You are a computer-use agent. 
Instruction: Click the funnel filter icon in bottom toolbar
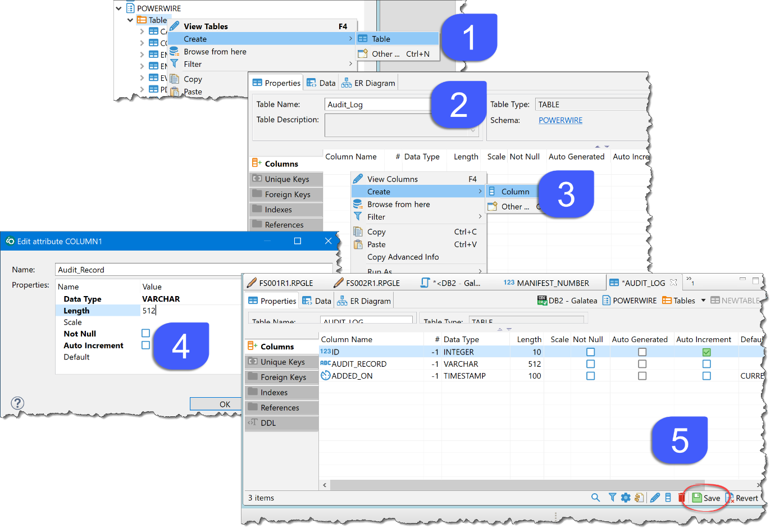pyautogui.click(x=612, y=498)
